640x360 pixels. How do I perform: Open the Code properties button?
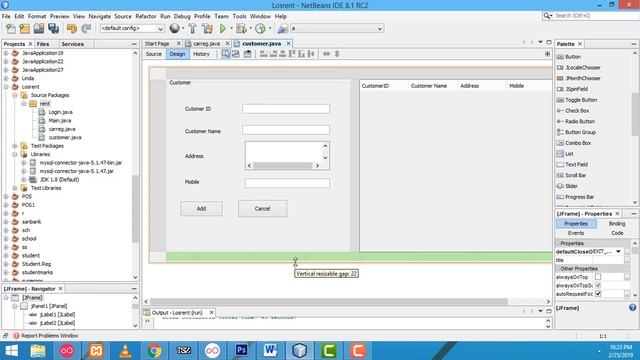(617, 233)
